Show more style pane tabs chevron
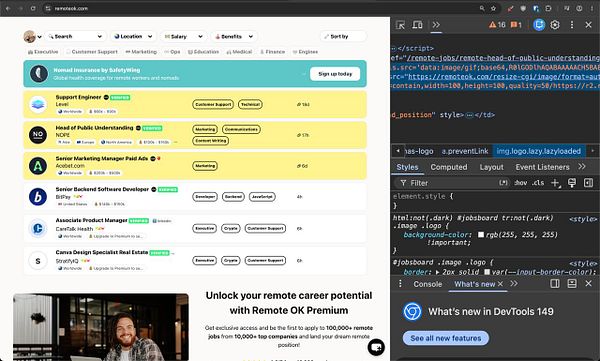 pos(582,167)
